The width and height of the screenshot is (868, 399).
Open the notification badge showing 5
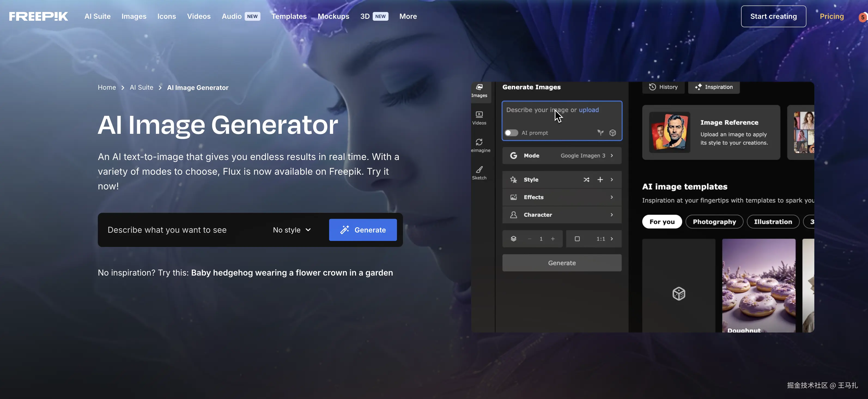pyautogui.click(x=863, y=17)
